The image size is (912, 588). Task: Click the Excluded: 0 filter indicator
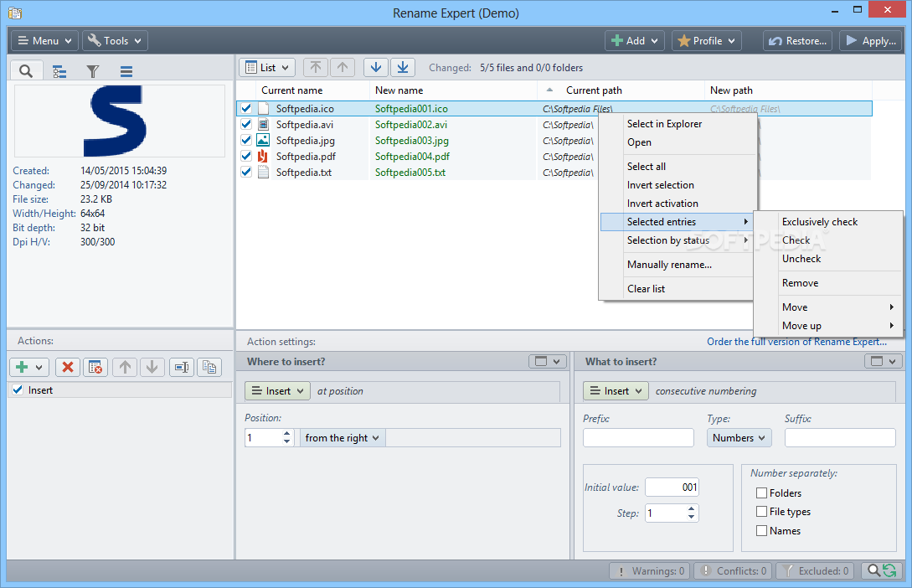[815, 571]
